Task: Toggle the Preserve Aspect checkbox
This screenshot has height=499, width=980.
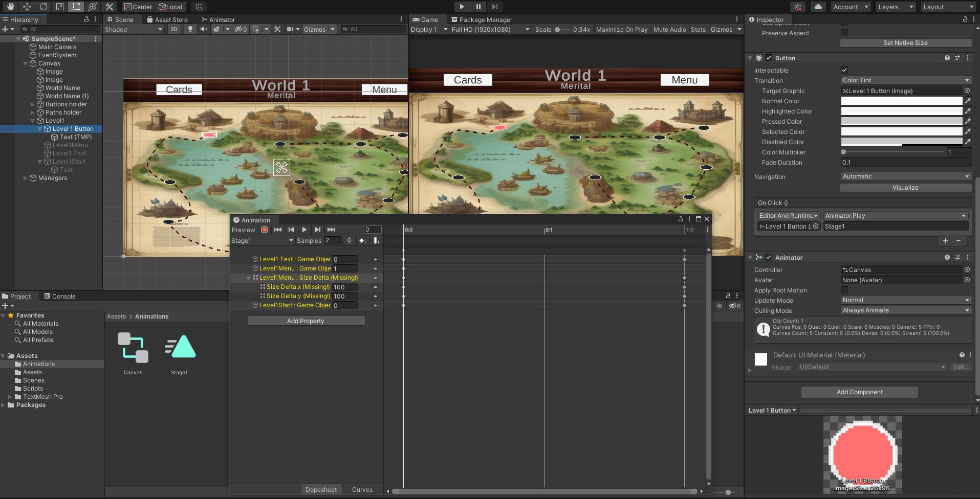Action: pos(844,33)
